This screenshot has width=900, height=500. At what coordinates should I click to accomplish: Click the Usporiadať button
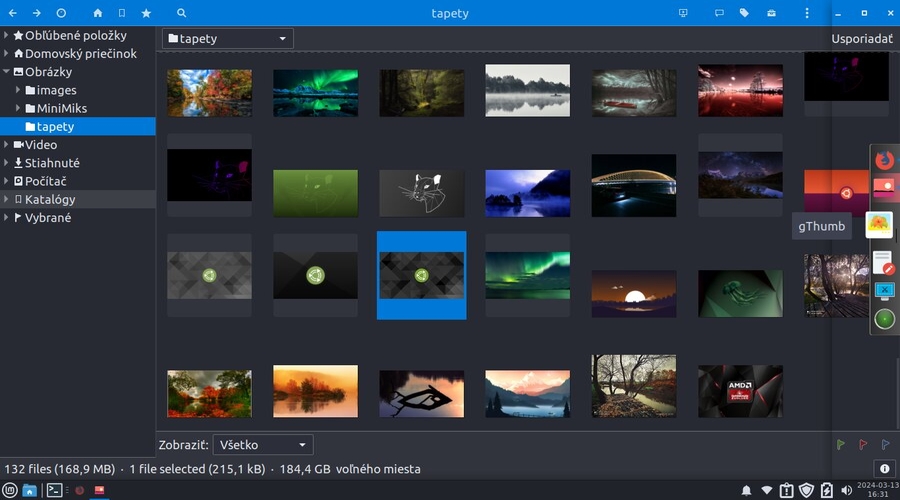(862, 39)
